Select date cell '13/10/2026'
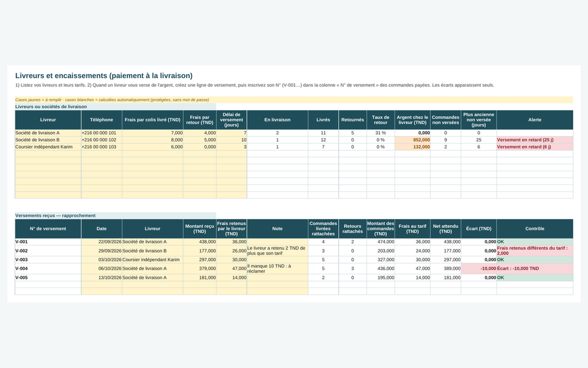This screenshot has width=588, height=368. 102,278
